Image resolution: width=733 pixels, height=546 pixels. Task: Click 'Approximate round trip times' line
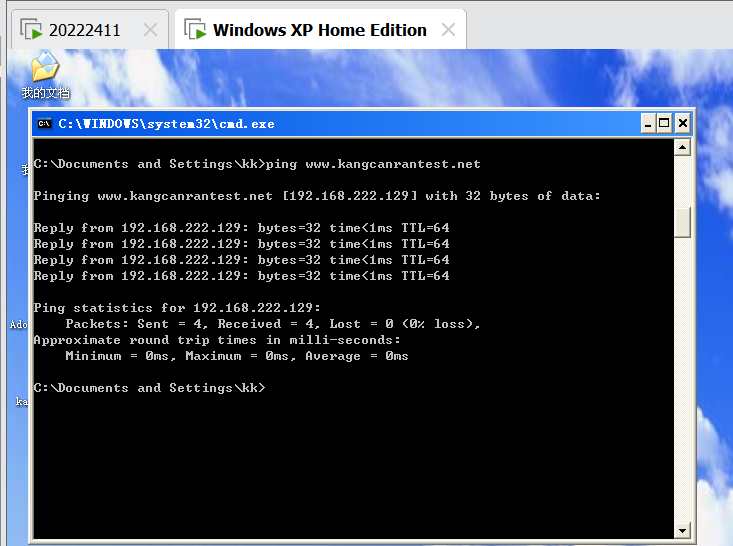click(217, 340)
